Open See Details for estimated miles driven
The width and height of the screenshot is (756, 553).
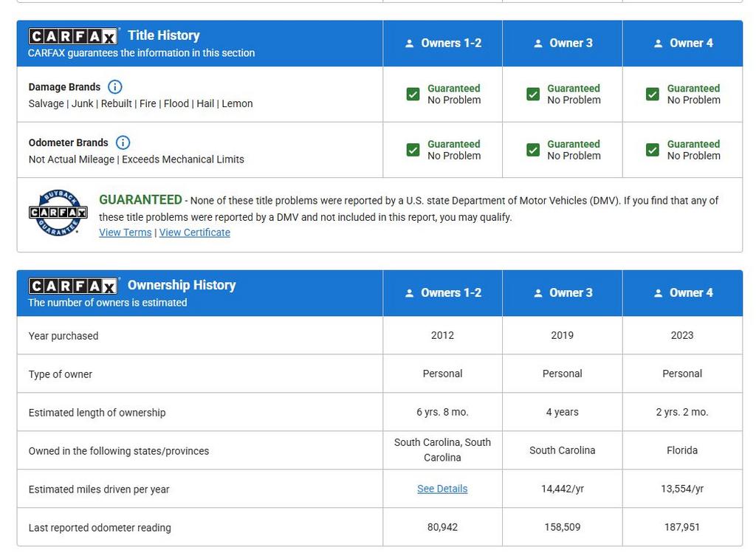[x=442, y=489]
